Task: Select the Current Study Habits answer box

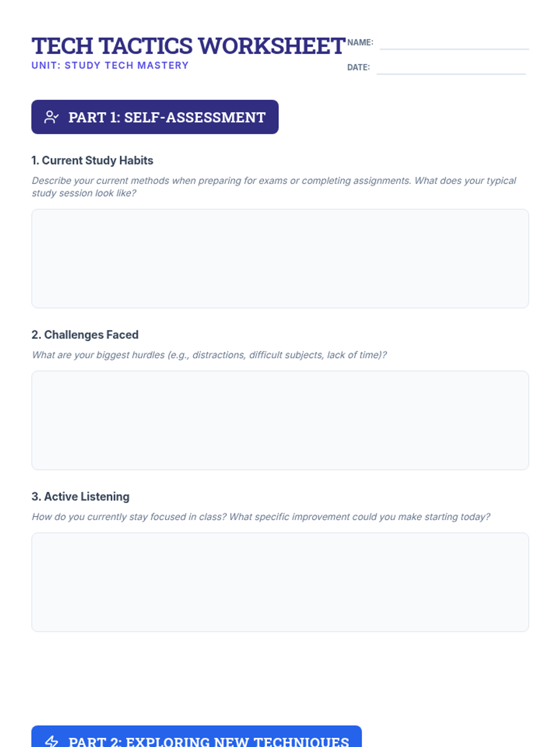Action: coord(280,258)
